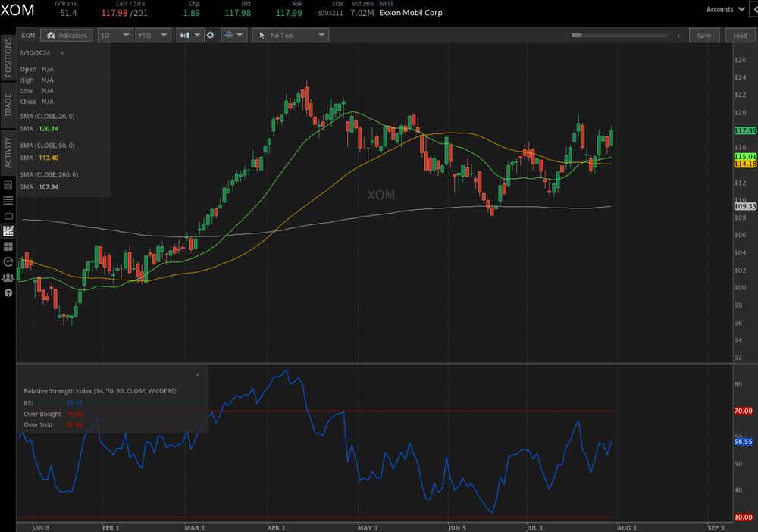Viewport: 758px width, 532px height.
Task: Click the SMA (CLOSE, 50, 0) label
Action: point(47,146)
